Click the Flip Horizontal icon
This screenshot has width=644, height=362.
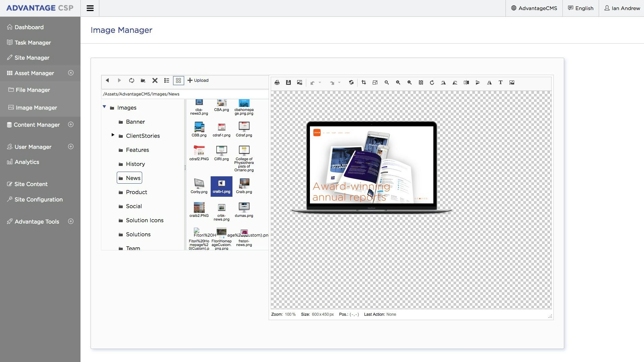(489, 82)
